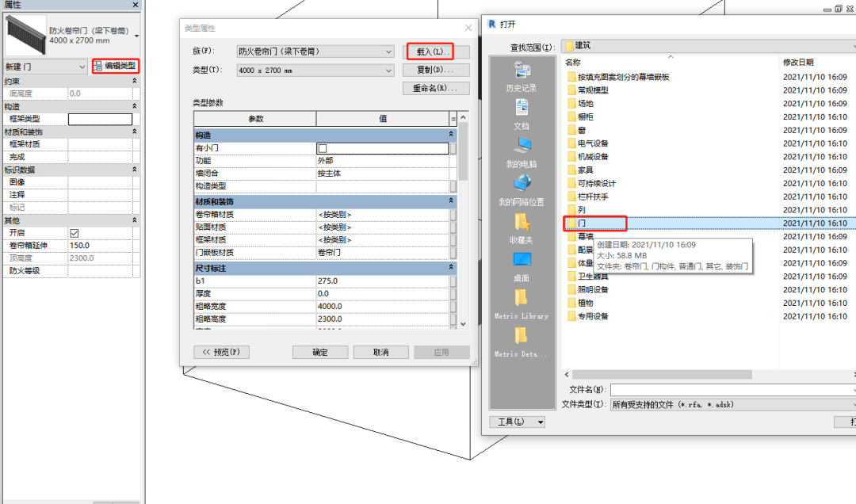Screen dimensions: 856x504
Task: Open the 类型(T) dropdown in type properties
Action: (315, 71)
